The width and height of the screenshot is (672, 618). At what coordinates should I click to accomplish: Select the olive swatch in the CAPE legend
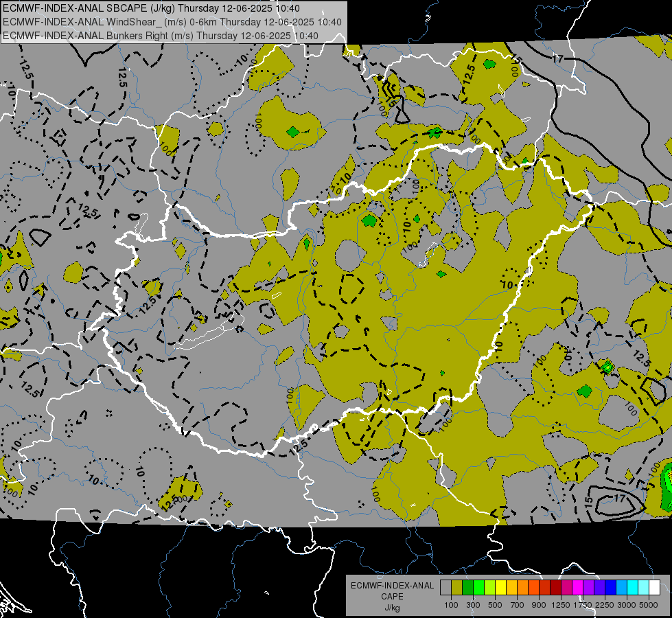456,587
